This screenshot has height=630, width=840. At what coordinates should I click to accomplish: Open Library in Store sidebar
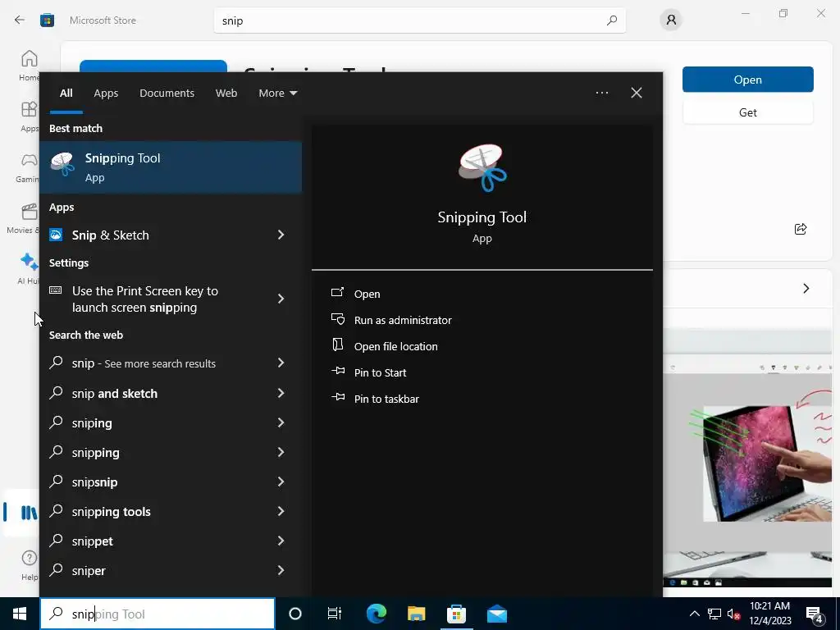coord(28,513)
